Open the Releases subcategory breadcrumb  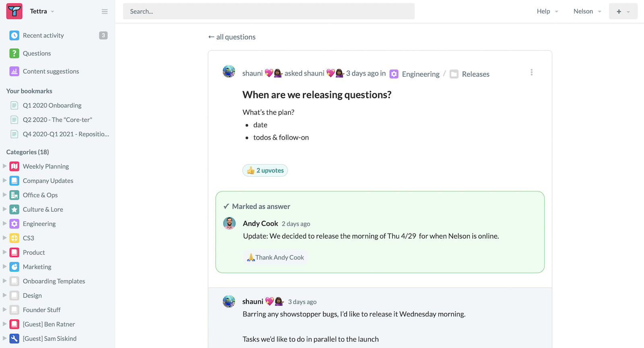point(476,74)
